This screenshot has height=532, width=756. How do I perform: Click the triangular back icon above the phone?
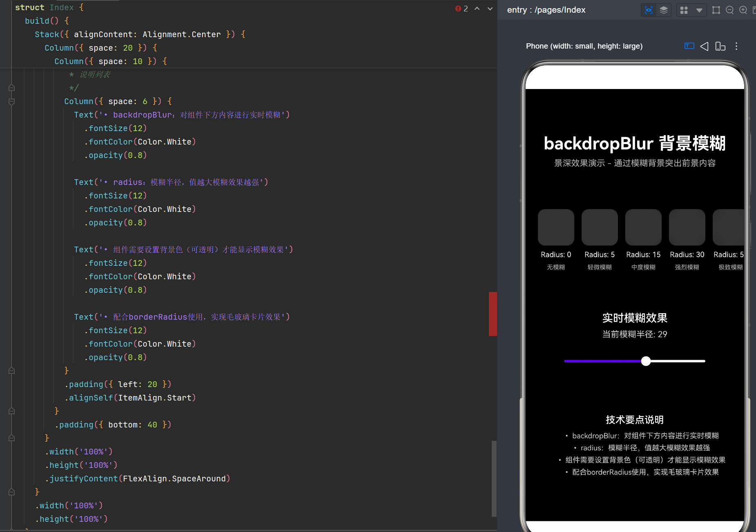704,46
